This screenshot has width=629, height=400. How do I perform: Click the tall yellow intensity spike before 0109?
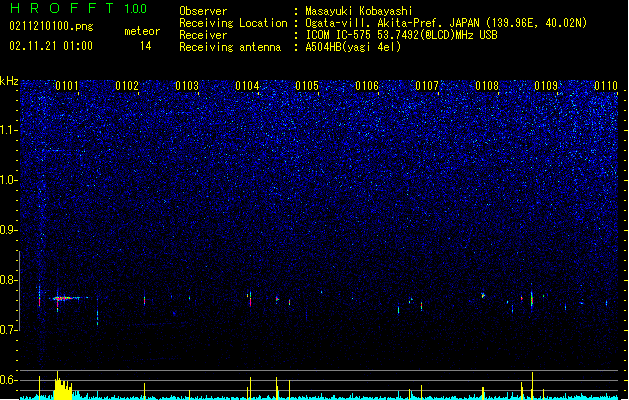pos(532,386)
